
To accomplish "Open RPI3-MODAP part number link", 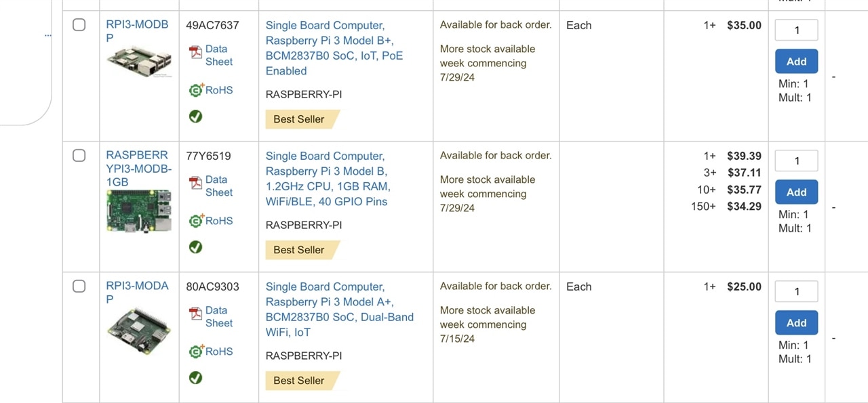I will (137, 292).
